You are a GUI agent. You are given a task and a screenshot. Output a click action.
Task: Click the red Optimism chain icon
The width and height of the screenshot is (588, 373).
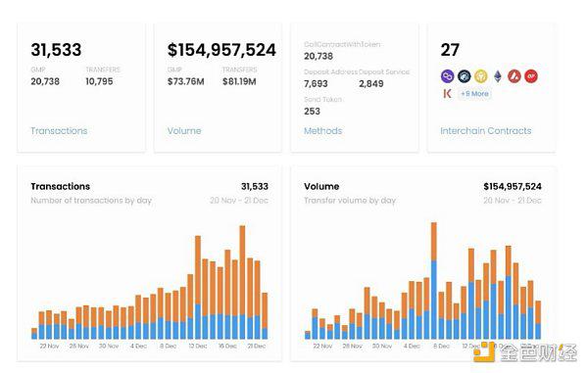(x=531, y=76)
